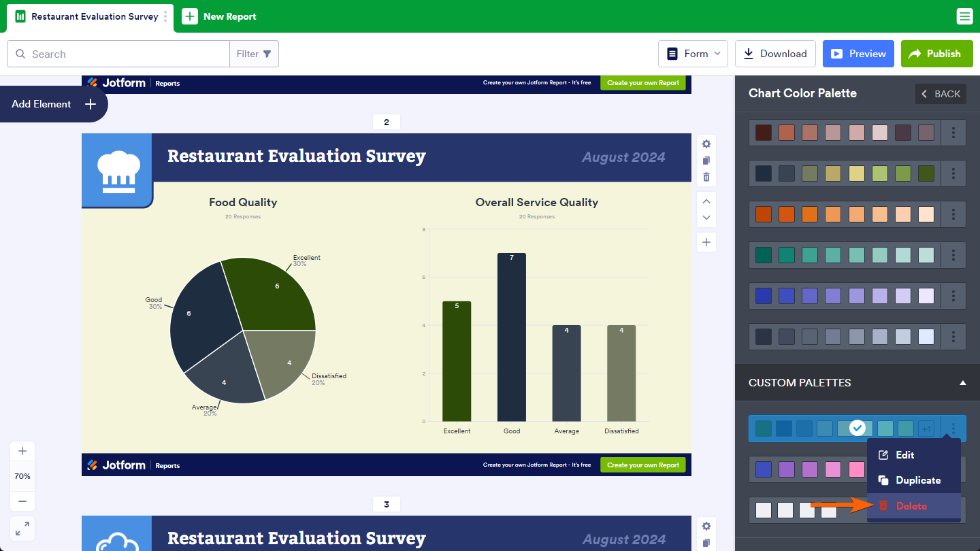This screenshot has height=551, width=980.
Task: Enter fullscreen with the expand arrows icon
Action: 22,529
